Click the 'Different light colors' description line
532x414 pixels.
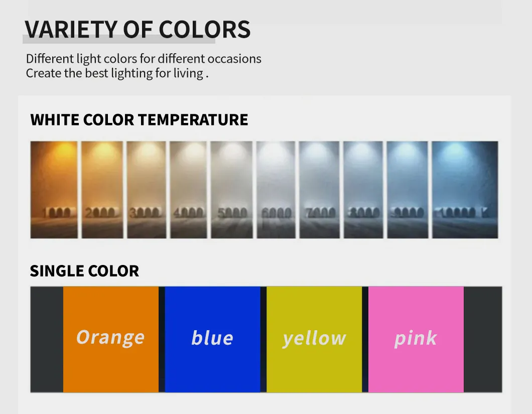pos(144,59)
